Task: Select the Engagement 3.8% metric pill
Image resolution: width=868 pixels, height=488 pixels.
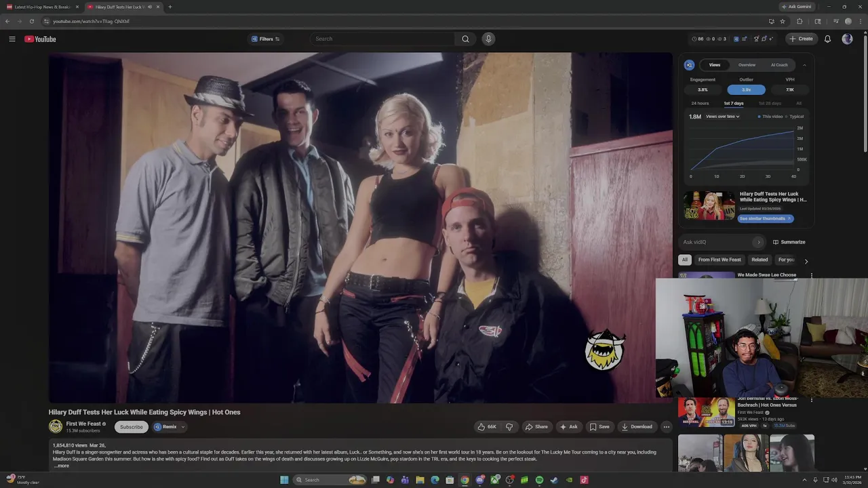Action: click(x=703, y=89)
